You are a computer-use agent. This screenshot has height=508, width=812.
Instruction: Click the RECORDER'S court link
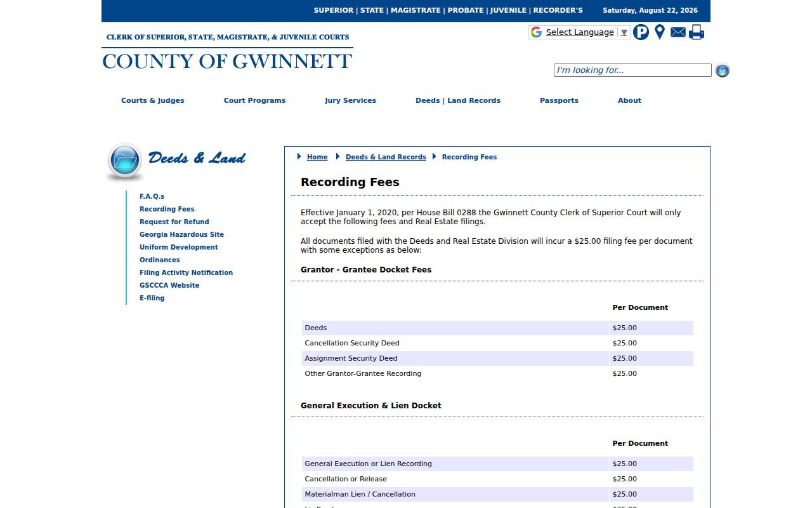558,10
